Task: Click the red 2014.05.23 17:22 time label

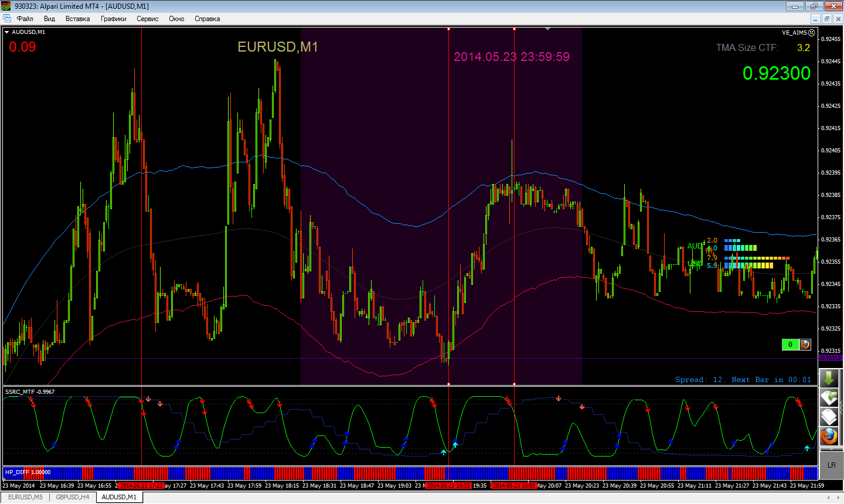Action: point(141,485)
